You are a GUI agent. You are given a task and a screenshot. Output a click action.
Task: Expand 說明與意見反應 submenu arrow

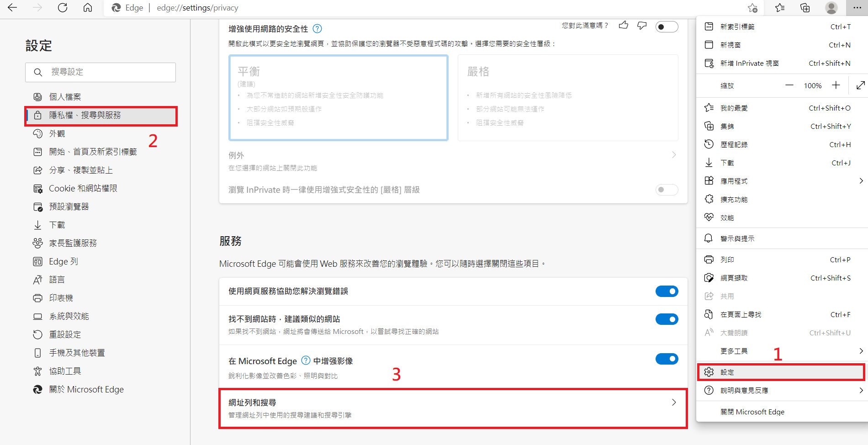[861, 390]
